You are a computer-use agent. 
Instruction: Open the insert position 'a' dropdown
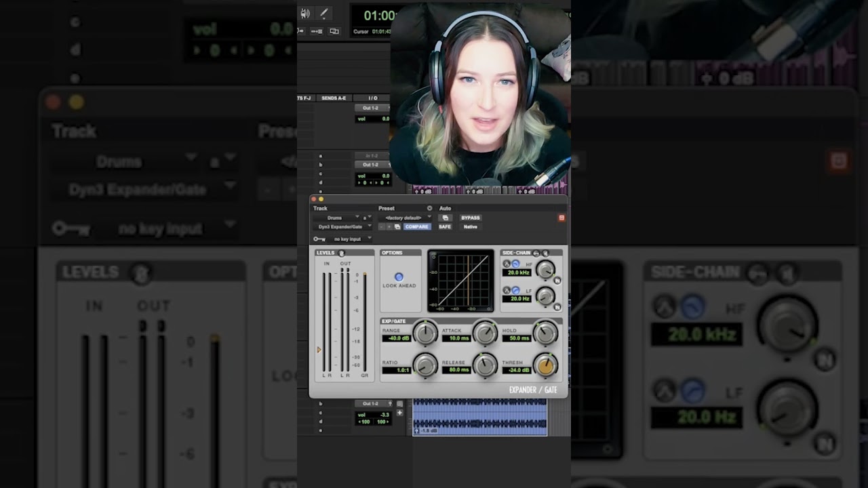click(367, 218)
